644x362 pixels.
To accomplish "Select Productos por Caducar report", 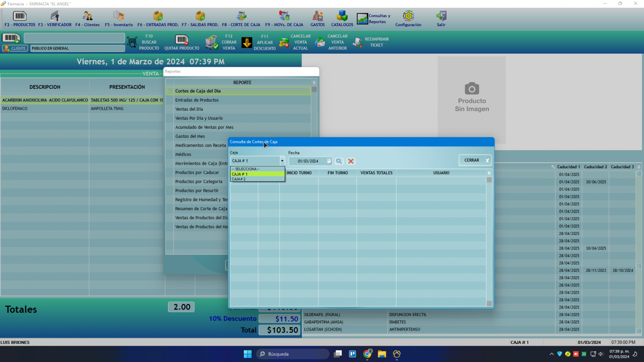I will click(197, 172).
